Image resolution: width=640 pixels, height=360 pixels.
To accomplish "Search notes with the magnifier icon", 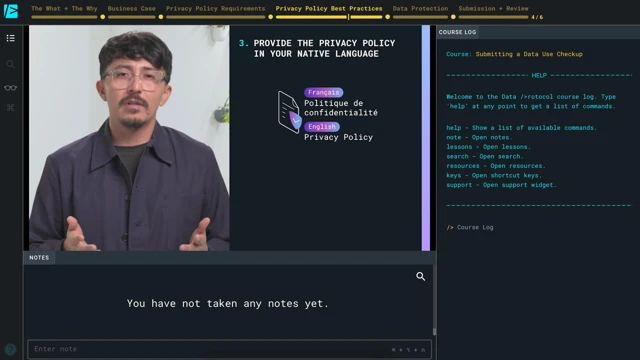I will (x=420, y=276).
